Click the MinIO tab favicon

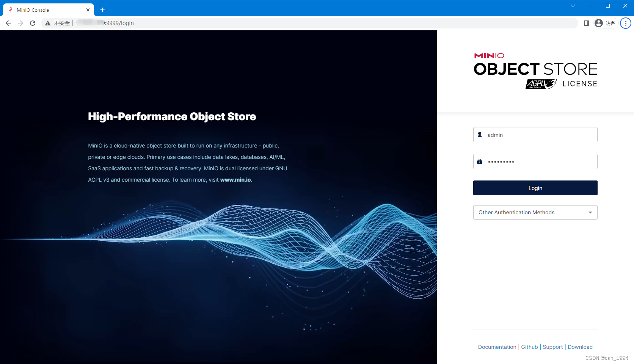point(11,10)
